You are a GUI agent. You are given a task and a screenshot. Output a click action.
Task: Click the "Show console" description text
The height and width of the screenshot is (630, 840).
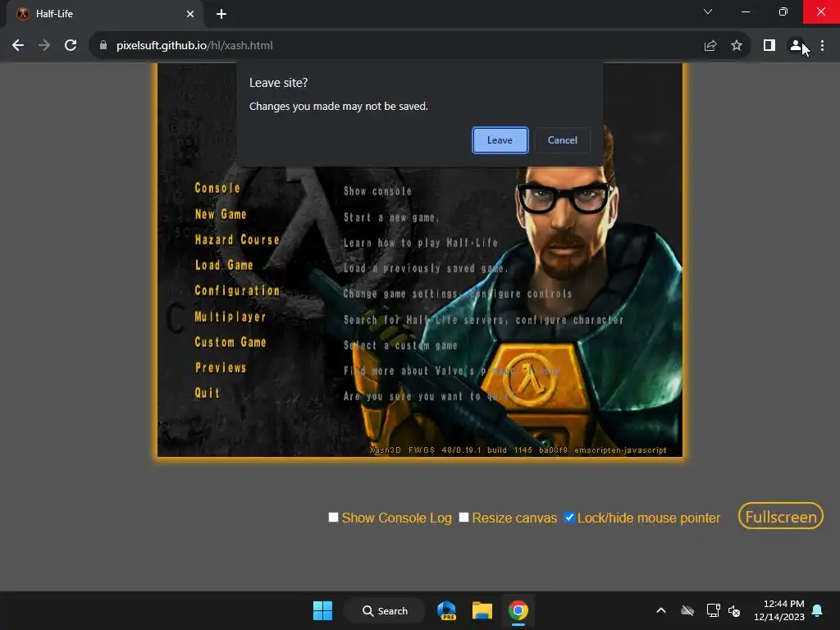(x=377, y=191)
